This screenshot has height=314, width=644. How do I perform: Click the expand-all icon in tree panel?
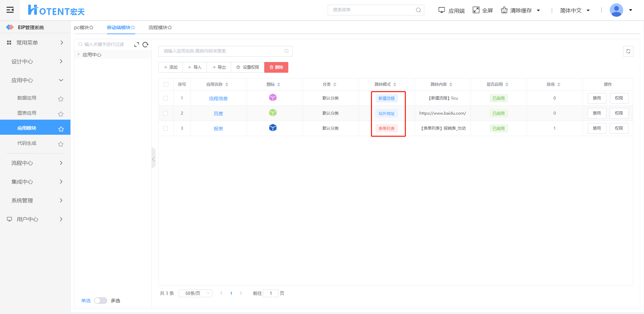click(x=137, y=45)
